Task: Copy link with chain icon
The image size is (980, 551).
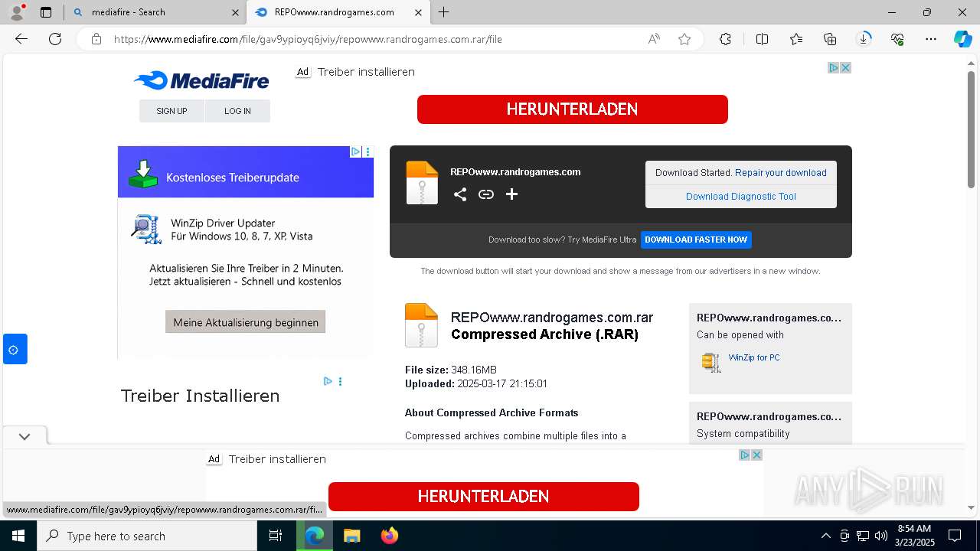Action: (x=486, y=194)
